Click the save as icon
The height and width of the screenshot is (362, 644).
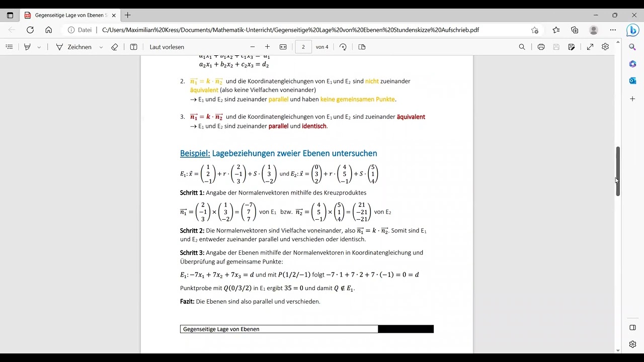572,47
